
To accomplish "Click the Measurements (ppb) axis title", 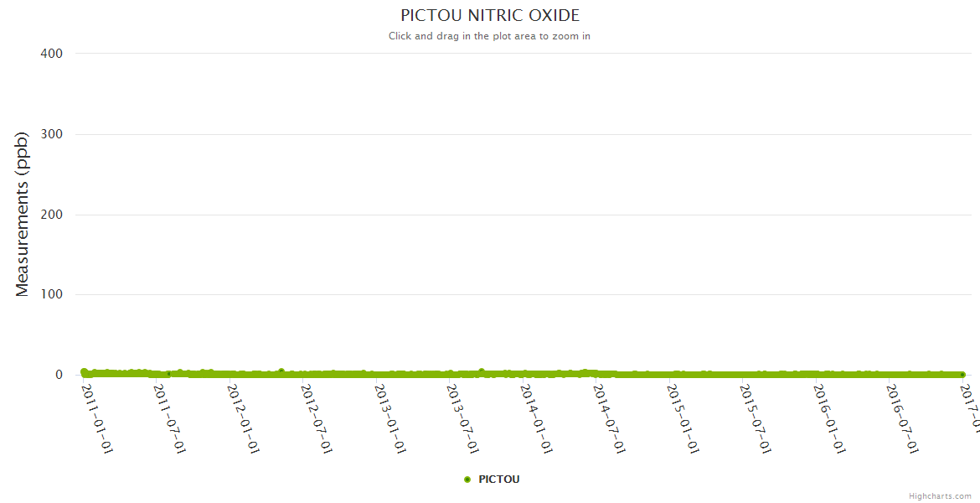I will [23, 214].
